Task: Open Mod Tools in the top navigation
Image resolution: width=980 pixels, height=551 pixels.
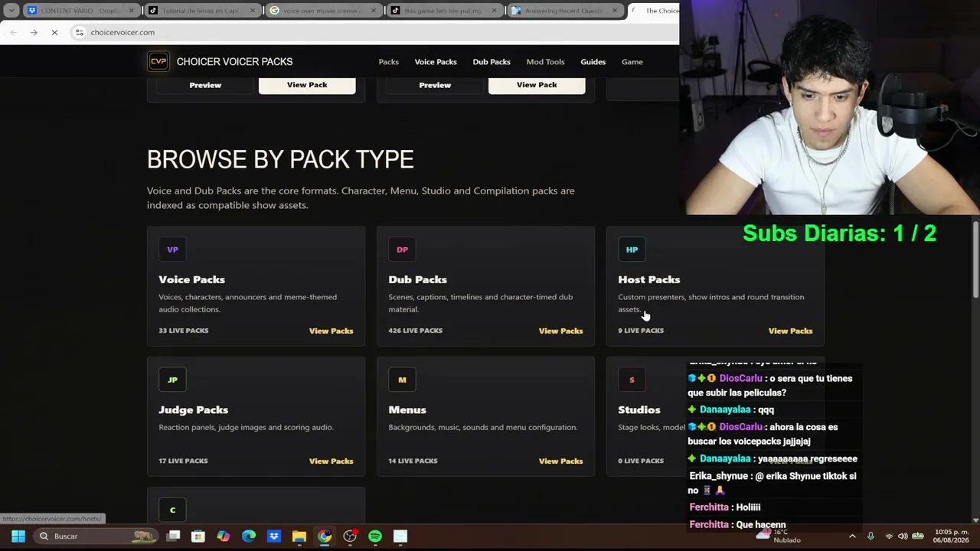Action: pyautogui.click(x=545, y=62)
